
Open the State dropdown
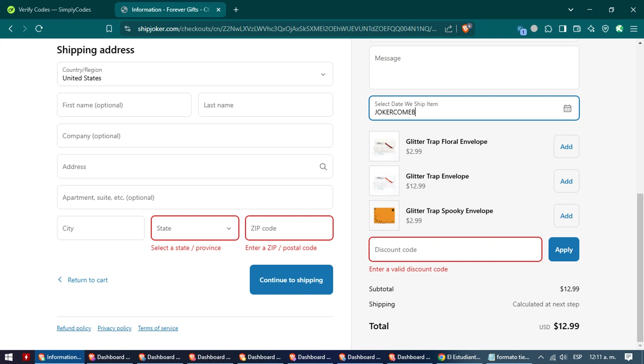[x=195, y=228]
